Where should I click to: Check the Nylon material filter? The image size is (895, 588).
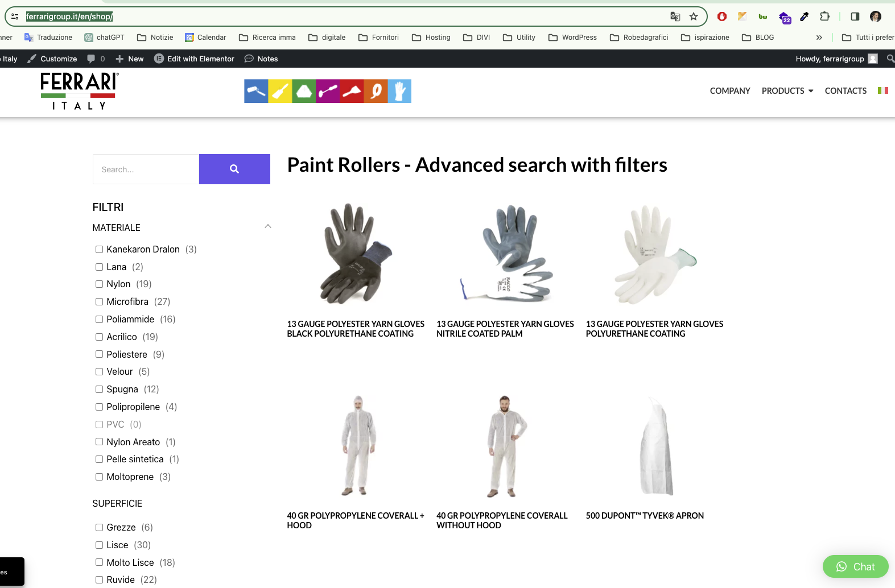pyautogui.click(x=99, y=284)
